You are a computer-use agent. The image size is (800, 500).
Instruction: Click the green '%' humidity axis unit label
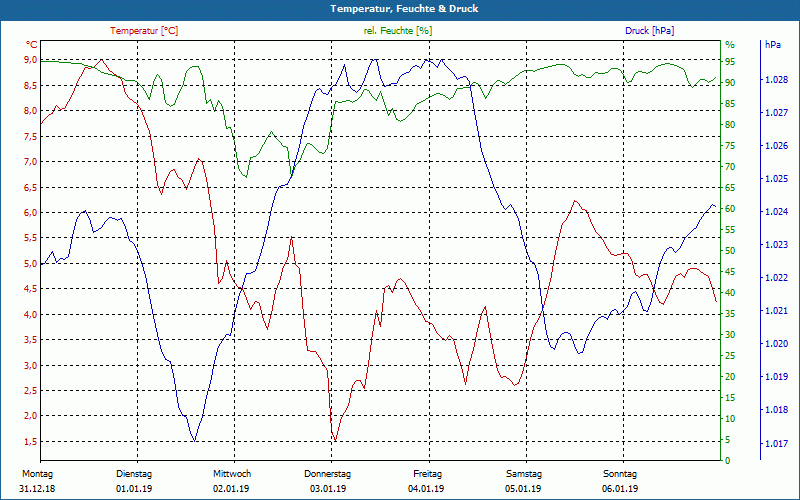pos(730,45)
